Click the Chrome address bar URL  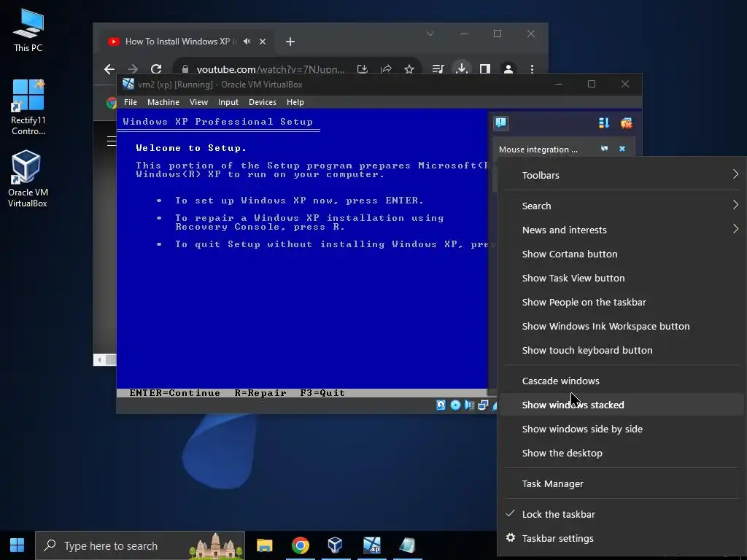270,69
